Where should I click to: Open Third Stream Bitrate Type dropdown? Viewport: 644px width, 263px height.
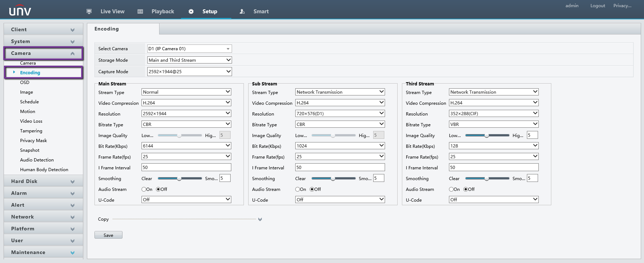tap(494, 124)
